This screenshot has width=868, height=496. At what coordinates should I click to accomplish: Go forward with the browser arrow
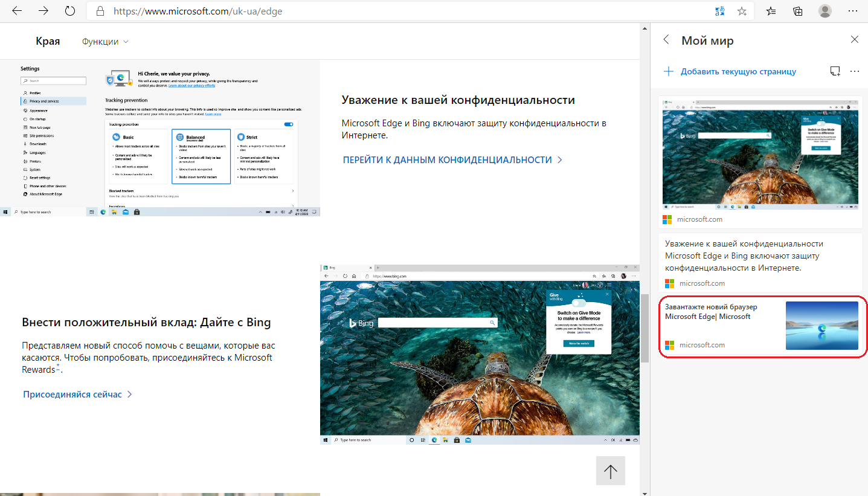[43, 11]
